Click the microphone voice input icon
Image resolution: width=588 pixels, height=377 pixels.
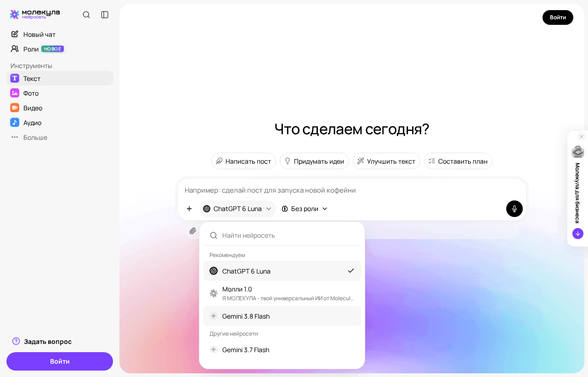click(x=514, y=209)
